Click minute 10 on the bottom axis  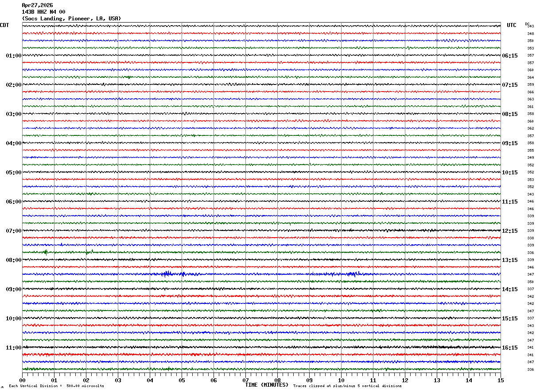pyautogui.click(x=341, y=380)
